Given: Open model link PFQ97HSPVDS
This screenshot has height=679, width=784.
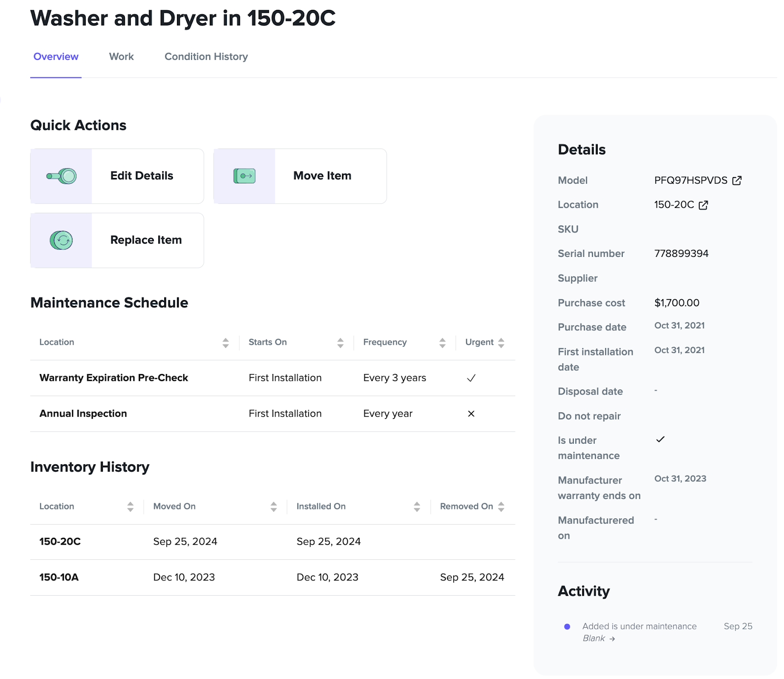Looking at the screenshot, I should tap(690, 180).
